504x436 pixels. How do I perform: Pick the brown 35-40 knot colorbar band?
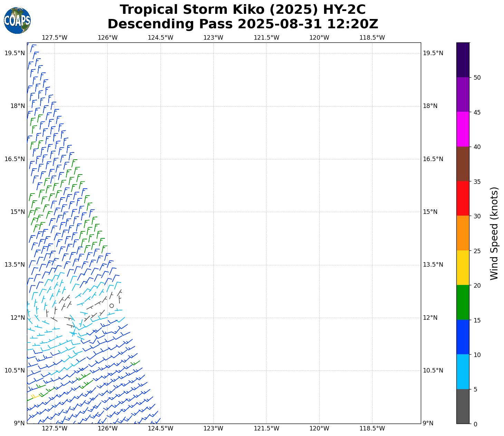[463, 164]
